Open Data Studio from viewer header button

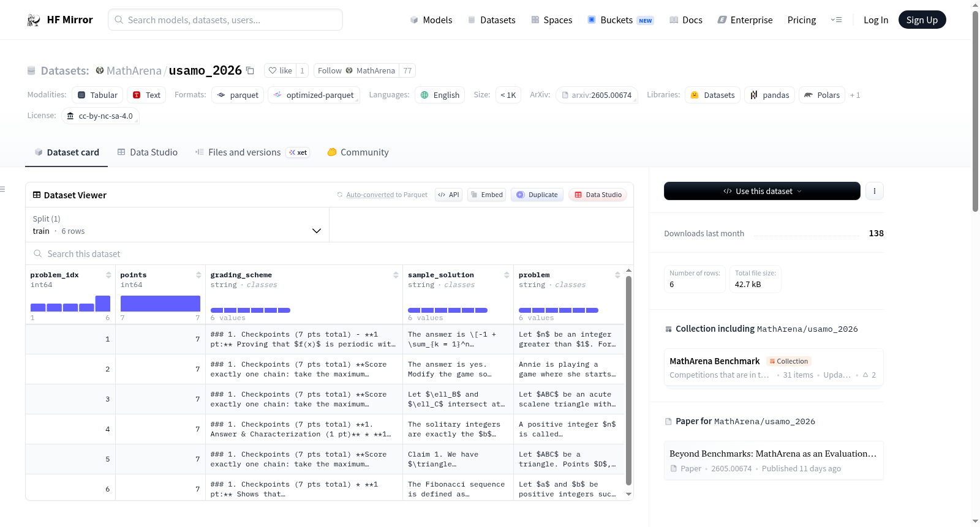click(598, 195)
